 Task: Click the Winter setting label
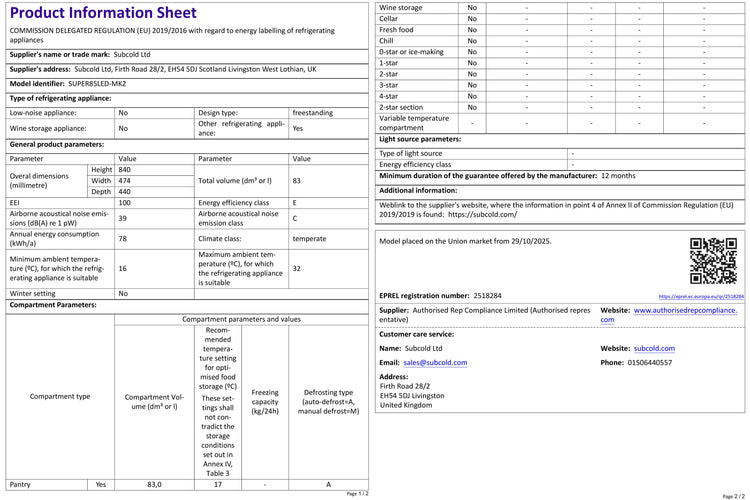33,293
